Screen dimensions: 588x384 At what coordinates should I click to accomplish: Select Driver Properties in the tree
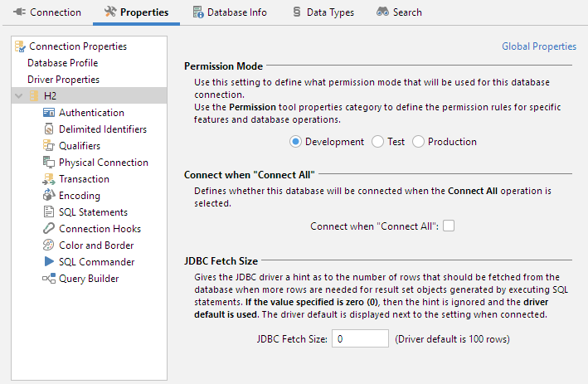[63, 80]
